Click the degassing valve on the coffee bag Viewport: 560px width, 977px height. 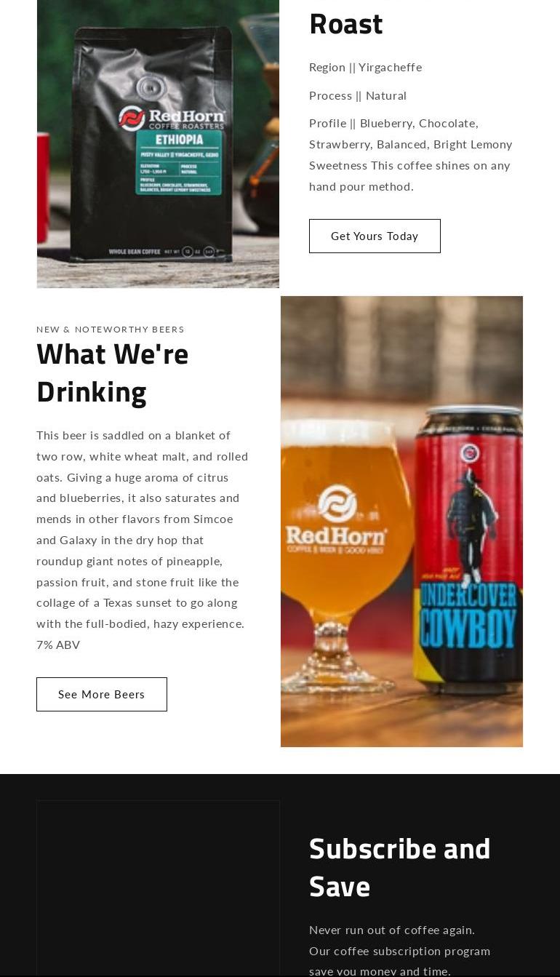151,87
